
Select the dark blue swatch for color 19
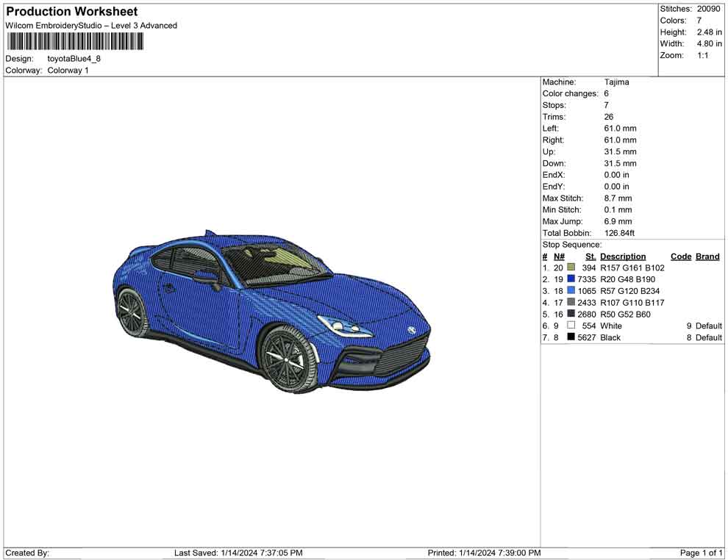(x=571, y=279)
